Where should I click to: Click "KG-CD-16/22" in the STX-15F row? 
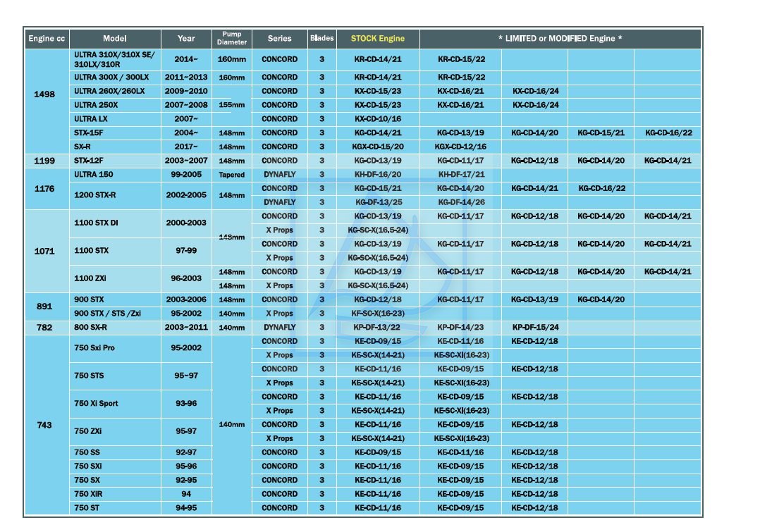click(x=668, y=132)
